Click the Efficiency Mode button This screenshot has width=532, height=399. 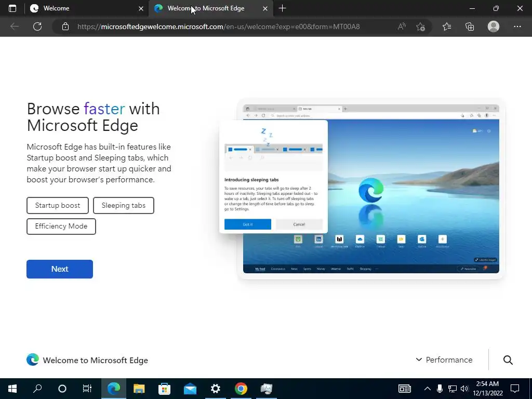point(61,227)
